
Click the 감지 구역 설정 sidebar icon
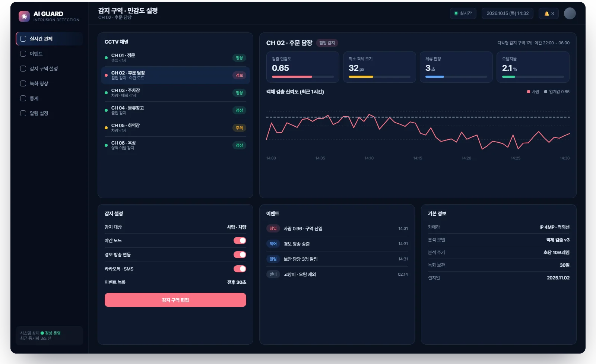click(23, 69)
